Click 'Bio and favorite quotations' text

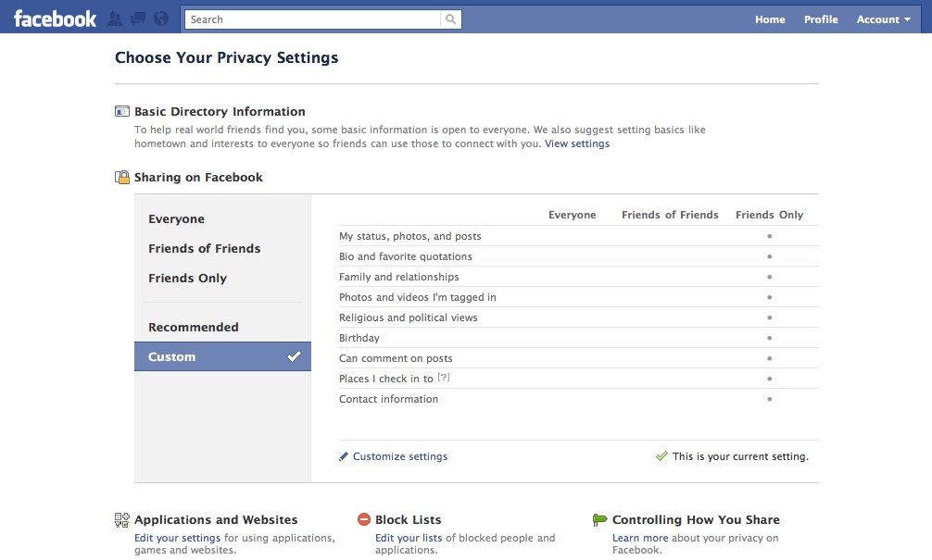point(406,256)
